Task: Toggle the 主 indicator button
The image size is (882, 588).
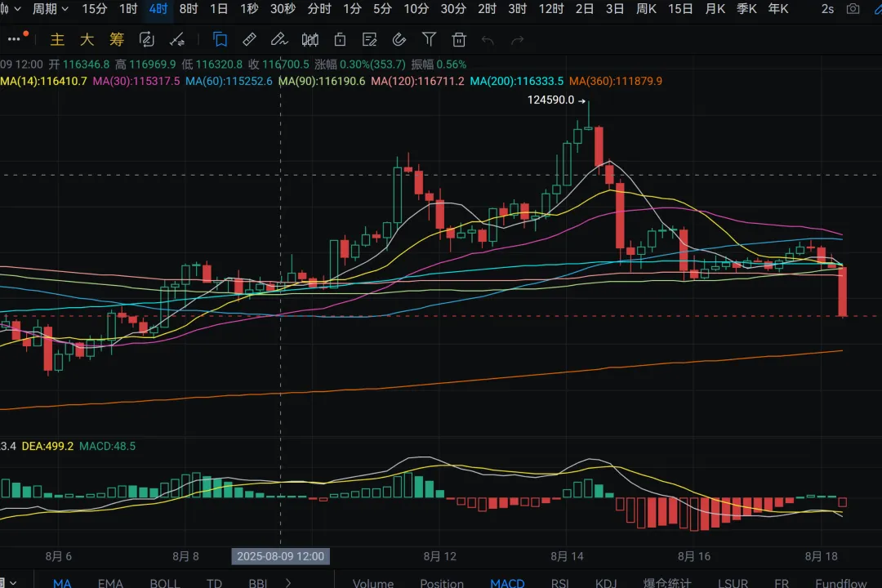Action: [x=57, y=39]
